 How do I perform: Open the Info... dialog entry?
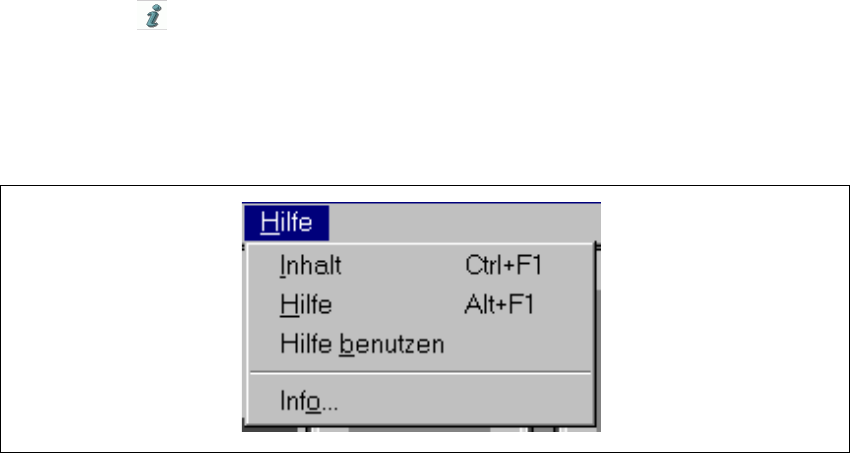309,402
